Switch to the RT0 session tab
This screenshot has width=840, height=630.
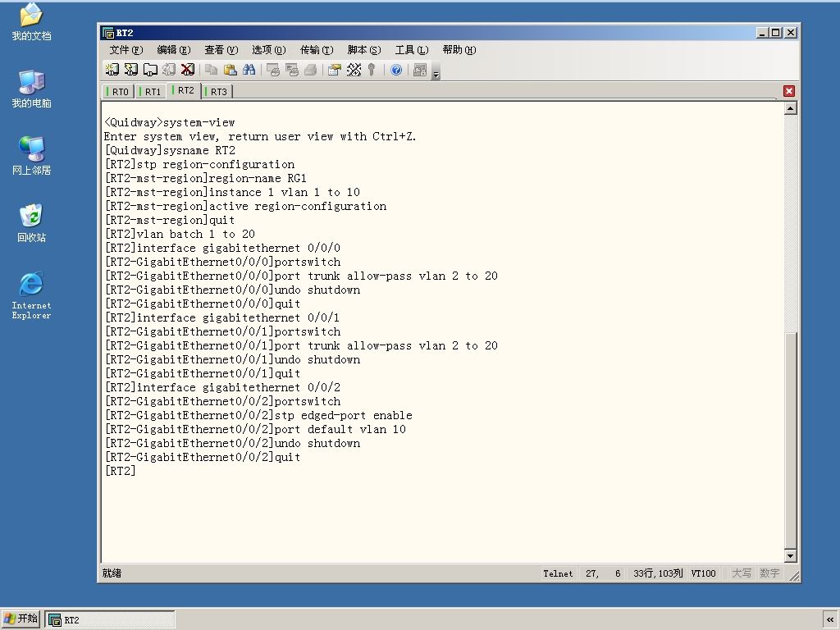click(118, 92)
